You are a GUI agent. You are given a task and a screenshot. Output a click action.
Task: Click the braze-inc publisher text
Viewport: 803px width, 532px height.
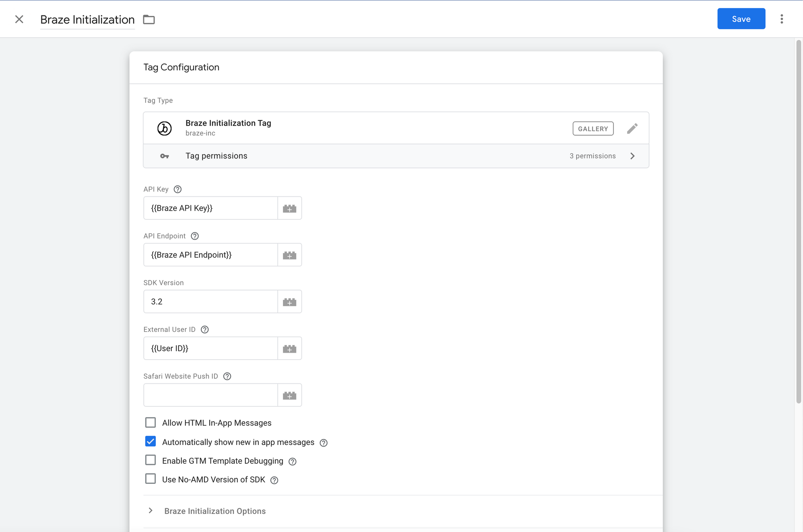tap(200, 133)
